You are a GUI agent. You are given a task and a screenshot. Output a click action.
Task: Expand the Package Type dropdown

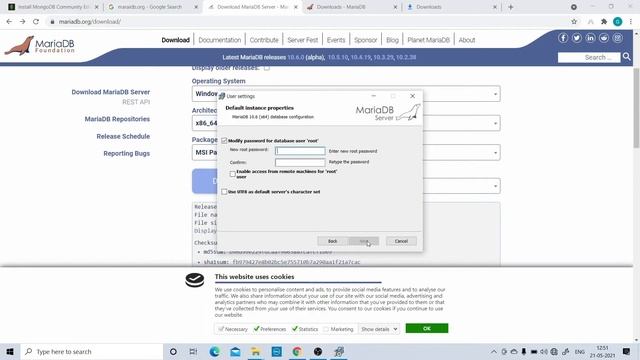click(495, 153)
